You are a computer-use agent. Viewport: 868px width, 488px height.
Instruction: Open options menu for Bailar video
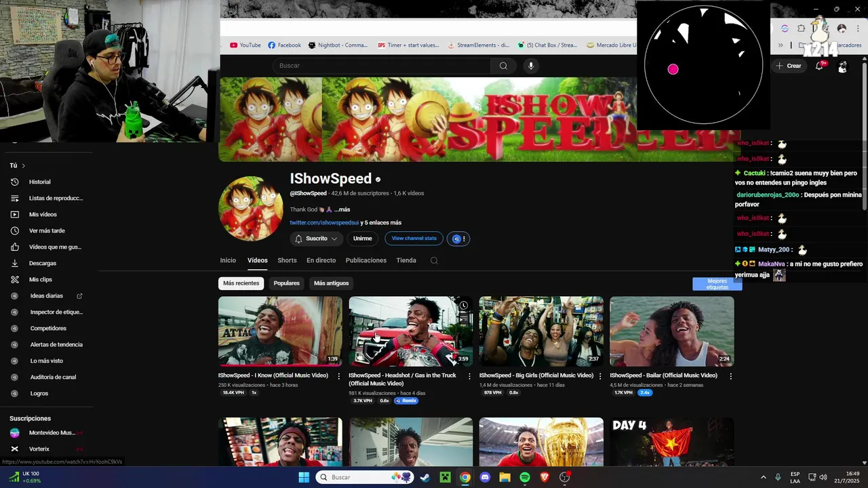click(x=730, y=376)
